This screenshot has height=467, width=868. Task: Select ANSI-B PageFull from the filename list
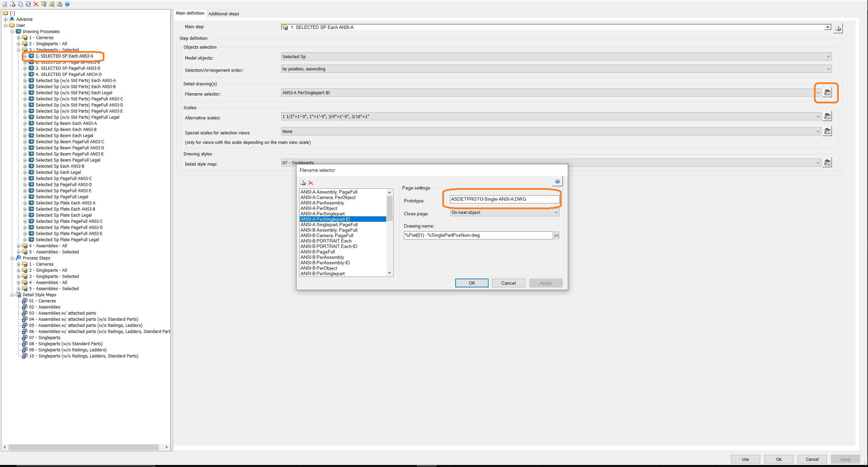coord(317,252)
